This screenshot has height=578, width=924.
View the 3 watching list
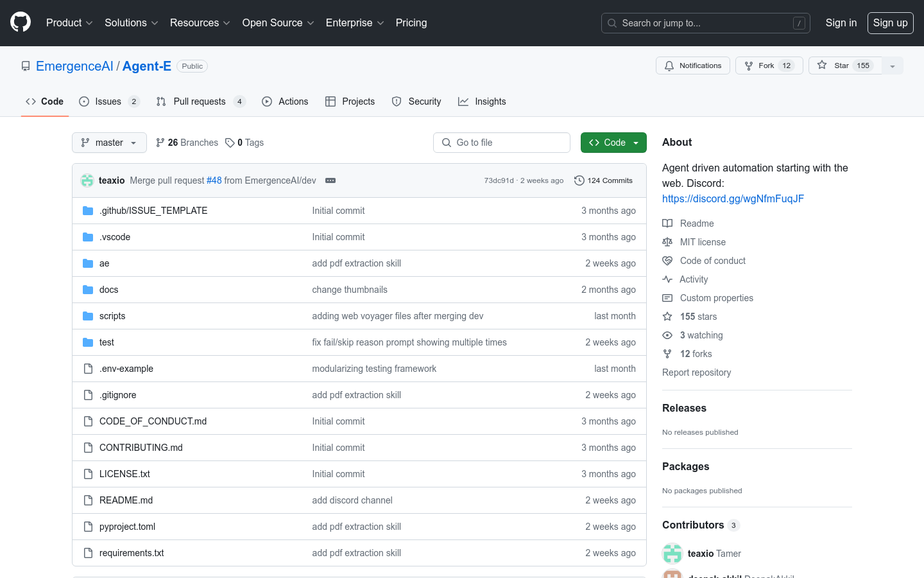(x=693, y=335)
